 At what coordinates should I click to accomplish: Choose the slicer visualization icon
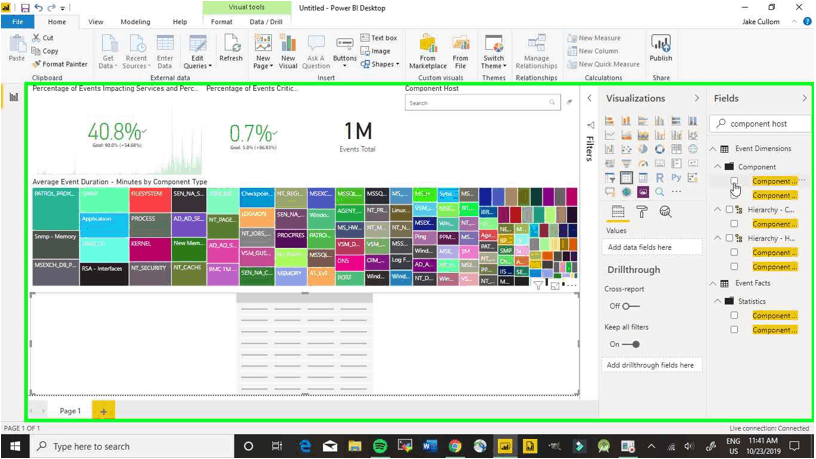click(609, 178)
